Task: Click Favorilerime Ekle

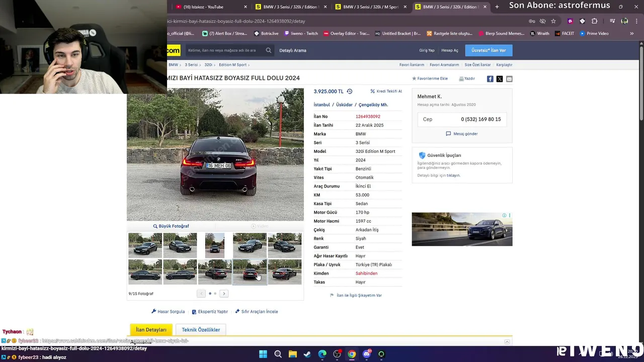Action: [430, 78]
